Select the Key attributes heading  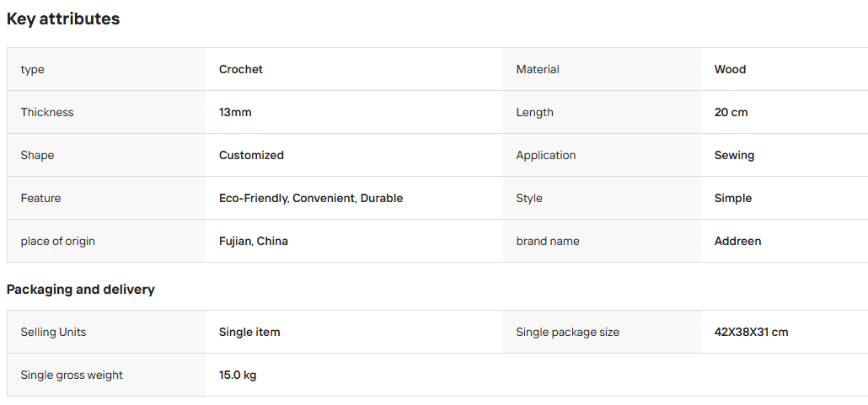(x=63, y=19)
